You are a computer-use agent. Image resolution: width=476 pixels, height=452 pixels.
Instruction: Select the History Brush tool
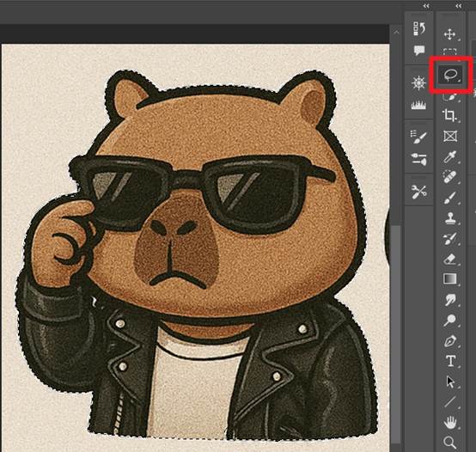(450, 238)
